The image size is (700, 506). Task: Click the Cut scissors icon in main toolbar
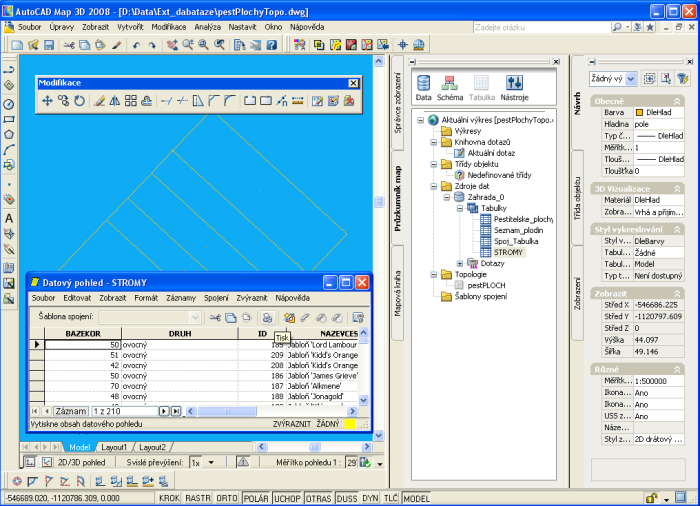pos(69,45)
